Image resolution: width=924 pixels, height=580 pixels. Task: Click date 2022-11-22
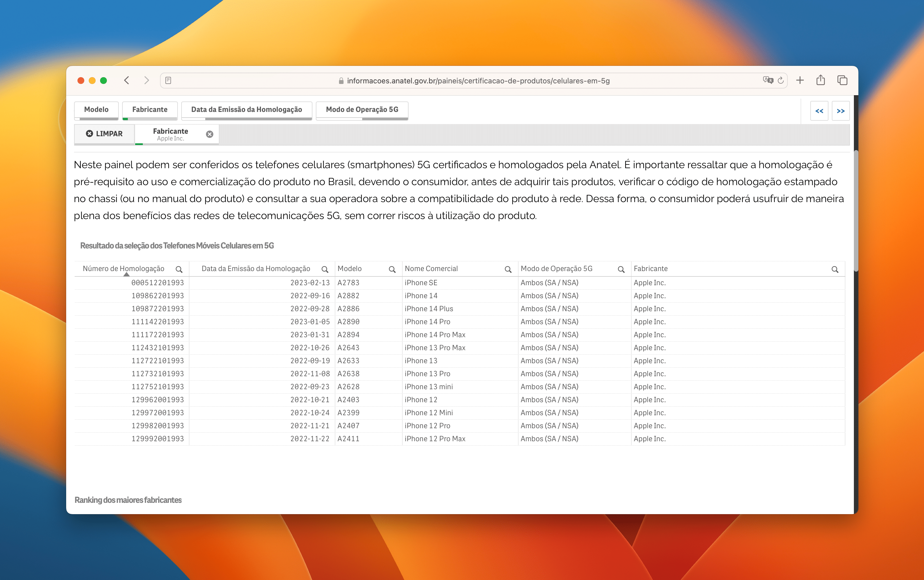pos(310,439)
